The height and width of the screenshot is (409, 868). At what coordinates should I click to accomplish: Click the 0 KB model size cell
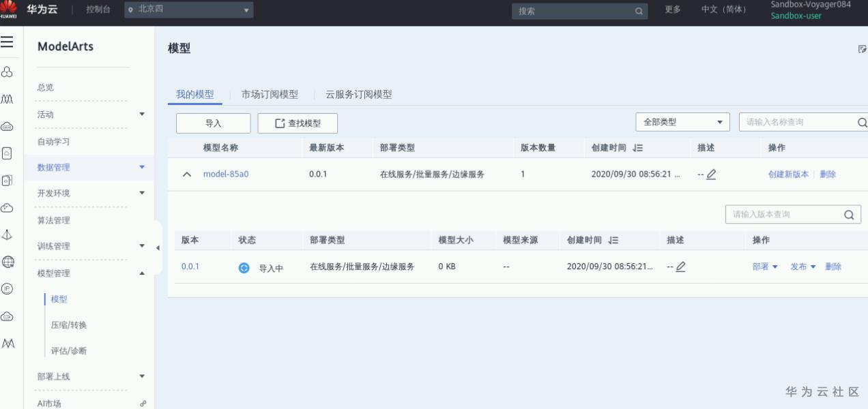(447, 267)
